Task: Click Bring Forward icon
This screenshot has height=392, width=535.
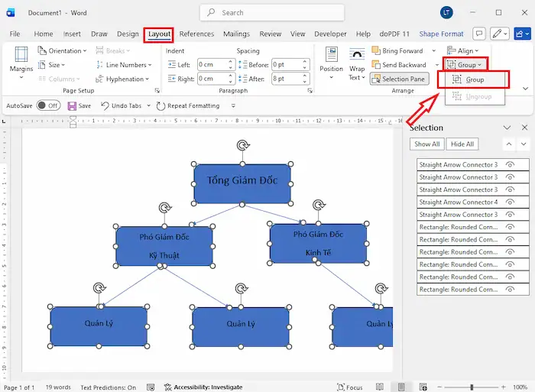Action: (377, 51)
